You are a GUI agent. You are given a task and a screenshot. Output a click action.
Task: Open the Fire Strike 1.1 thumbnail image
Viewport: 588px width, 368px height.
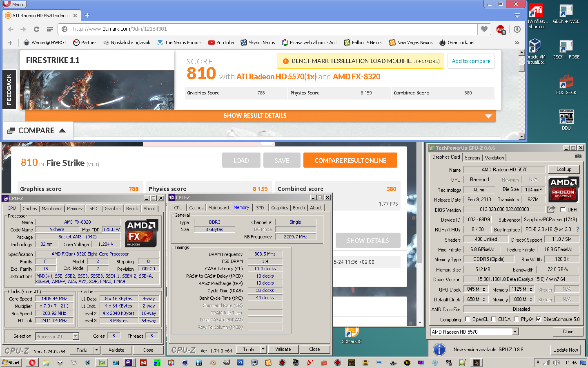coord(97,90)
